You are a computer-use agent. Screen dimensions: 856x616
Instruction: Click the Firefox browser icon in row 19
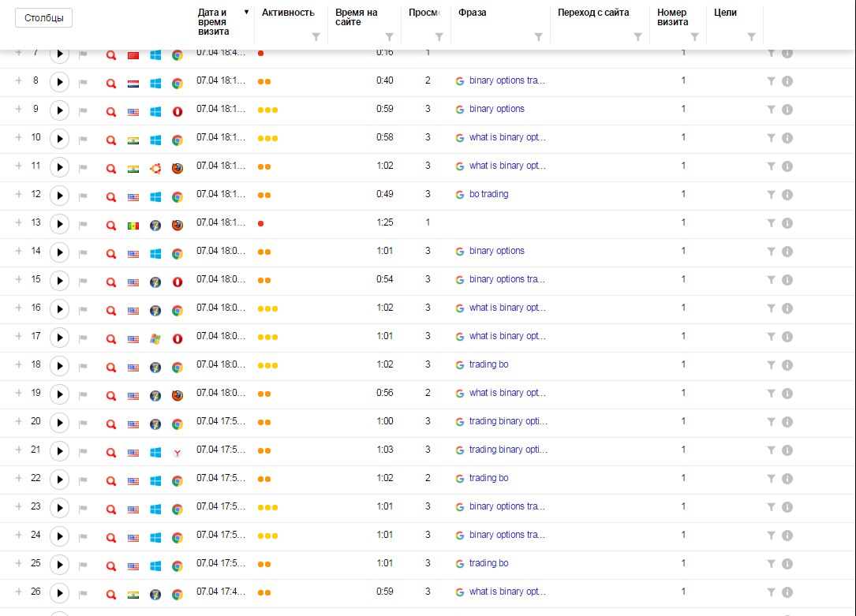point(178,396)
